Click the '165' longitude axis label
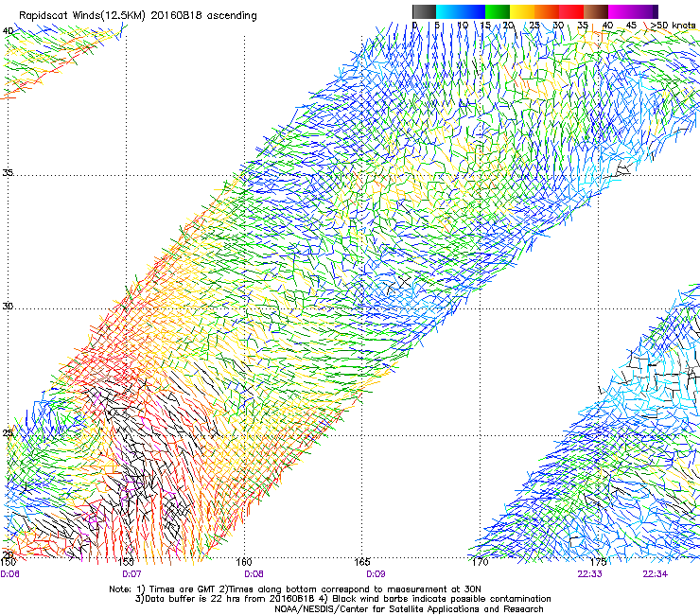This screenshot has width=700, height=615. (361, 562)
